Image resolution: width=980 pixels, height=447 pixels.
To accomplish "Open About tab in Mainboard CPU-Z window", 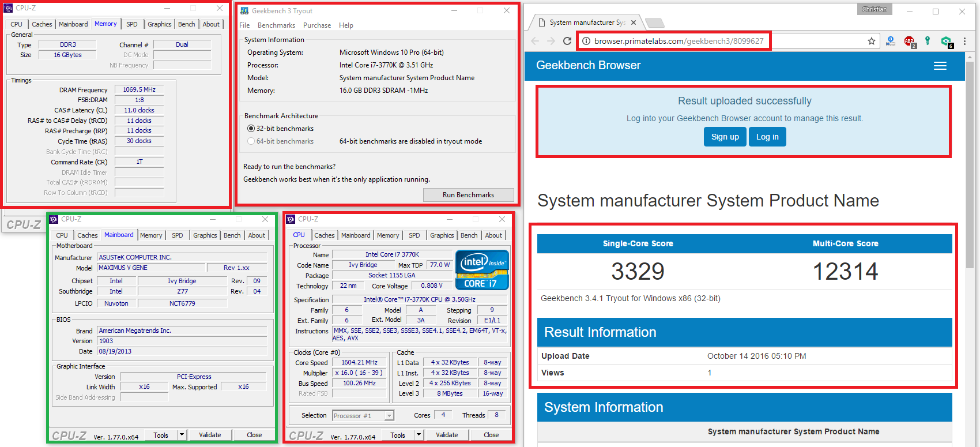I will pyautogui.click(x=257, y=235).
